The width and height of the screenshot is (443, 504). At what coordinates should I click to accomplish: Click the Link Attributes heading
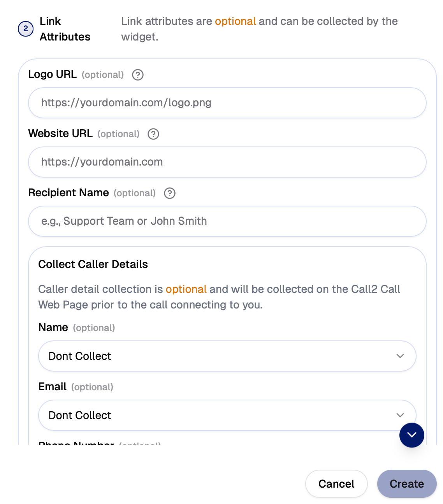pos(65,29)
